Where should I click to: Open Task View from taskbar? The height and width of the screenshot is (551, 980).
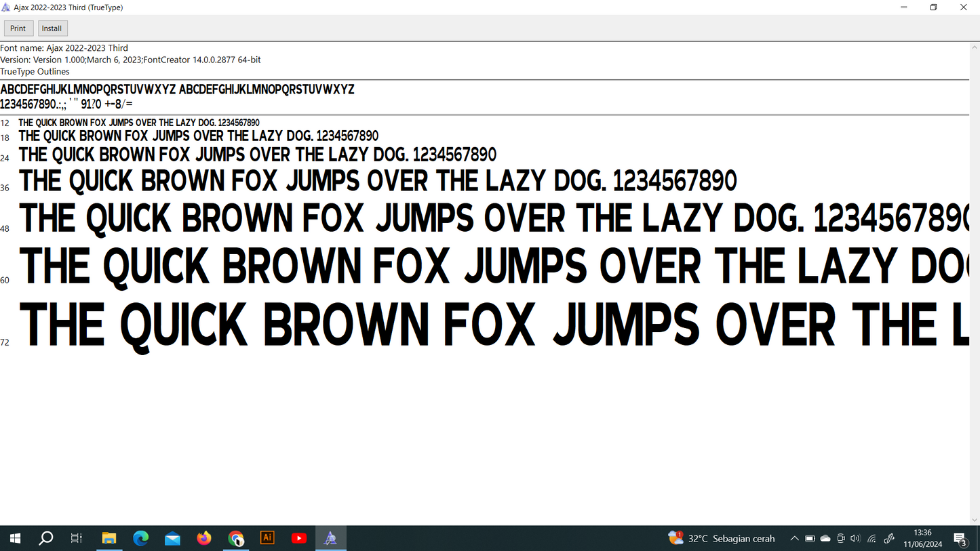(77, 539)
